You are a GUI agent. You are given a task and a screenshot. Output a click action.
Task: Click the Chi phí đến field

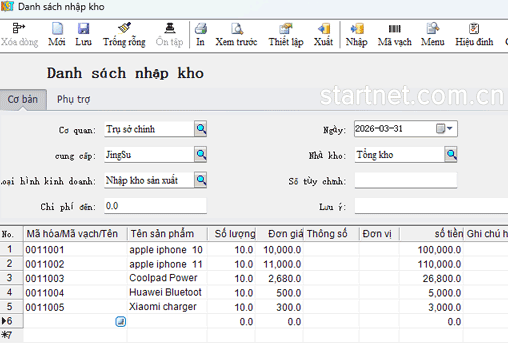coord(155,206)
